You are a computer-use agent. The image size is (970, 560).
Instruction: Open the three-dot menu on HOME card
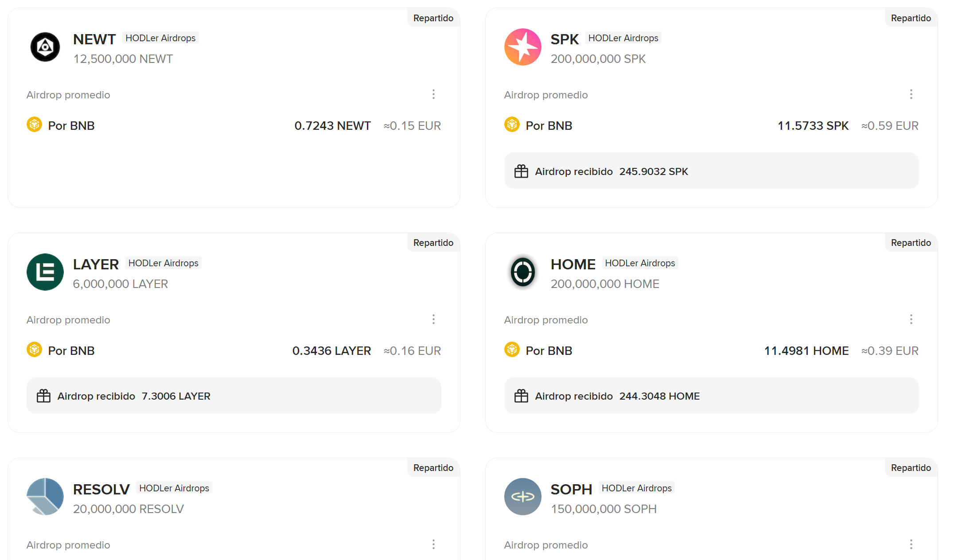click(x=911, y=319)
